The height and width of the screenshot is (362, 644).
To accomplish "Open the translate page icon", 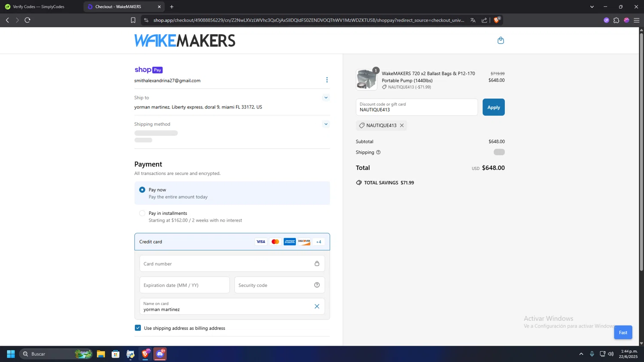I will pos(473,20).
